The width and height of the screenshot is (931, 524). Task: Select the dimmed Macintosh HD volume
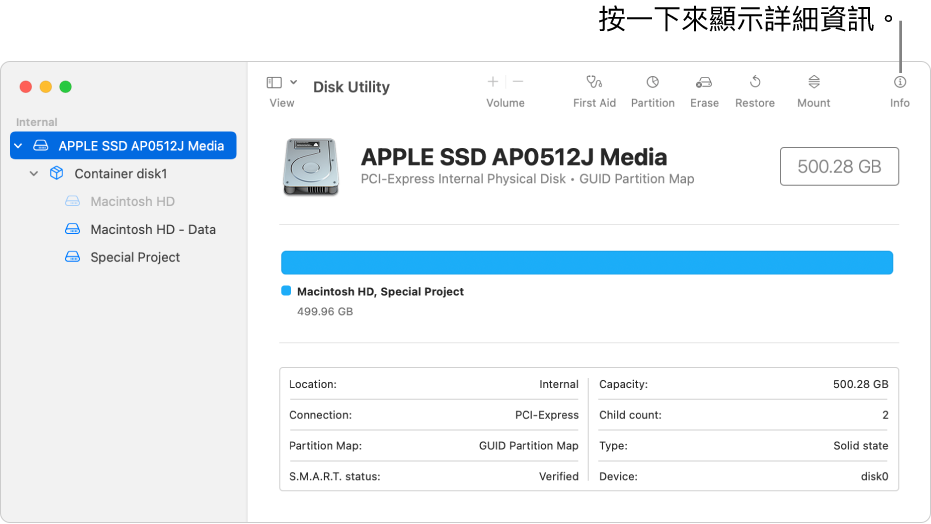(132, 201)
